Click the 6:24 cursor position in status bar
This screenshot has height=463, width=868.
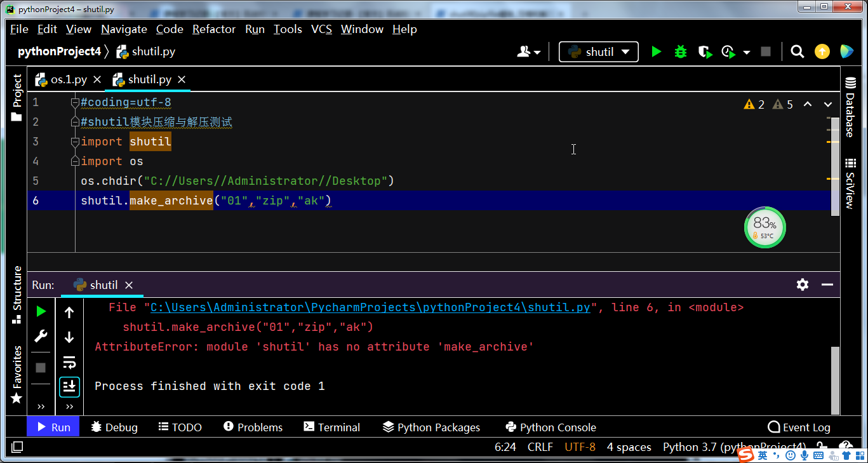coord(505,447)
